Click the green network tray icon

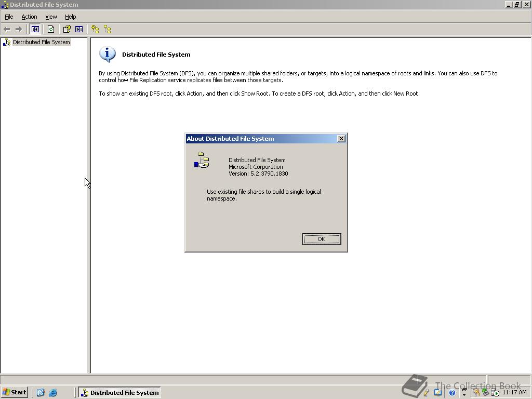(486, 393)
